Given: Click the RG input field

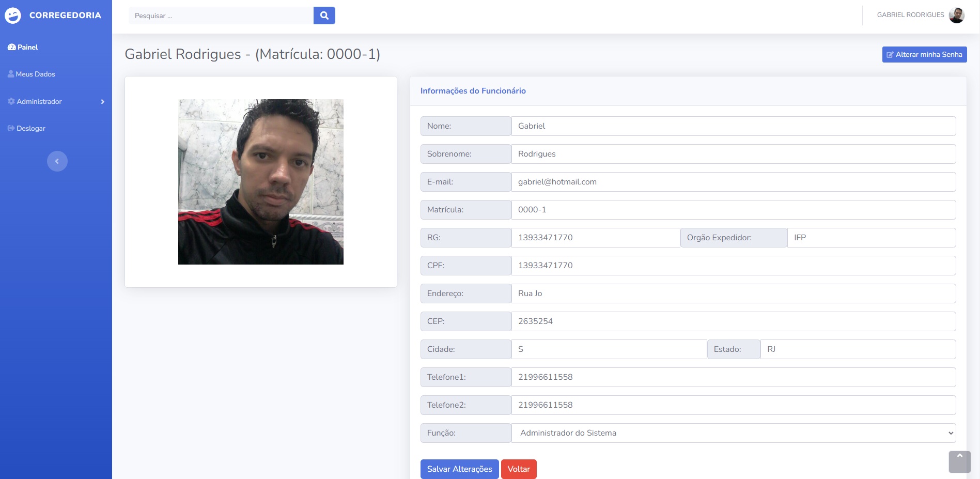Looking at the screenshot, I should click(x=596, y=238).
